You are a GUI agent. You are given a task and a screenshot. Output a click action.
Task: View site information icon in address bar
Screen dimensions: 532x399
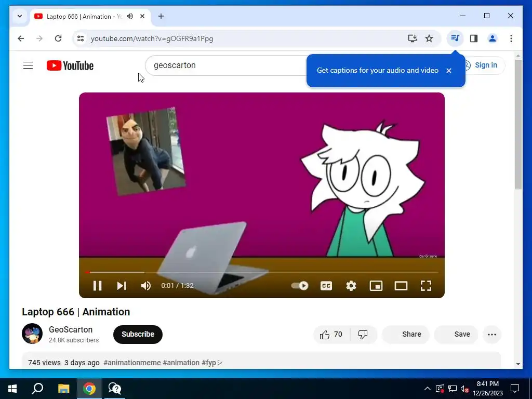(81, 38)
